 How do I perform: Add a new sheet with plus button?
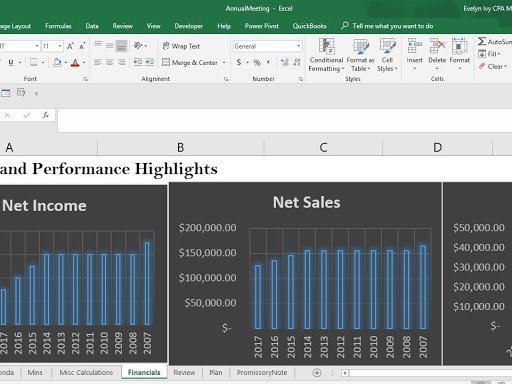(x=317, y=373)
